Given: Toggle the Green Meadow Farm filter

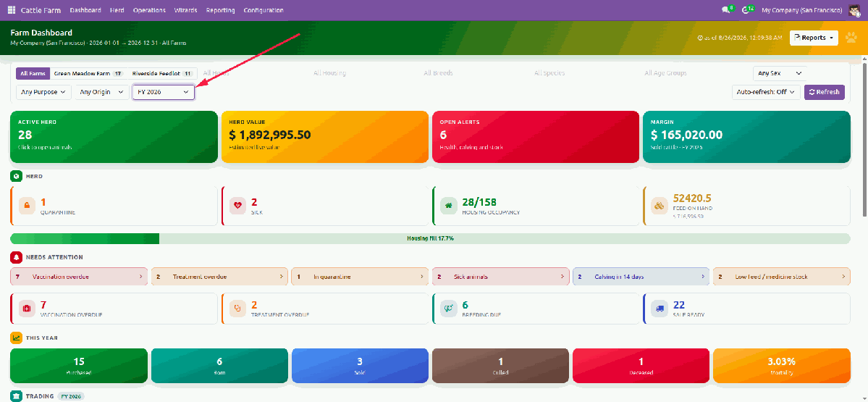Looking at the screenshot, I should (x=88, y=73).
